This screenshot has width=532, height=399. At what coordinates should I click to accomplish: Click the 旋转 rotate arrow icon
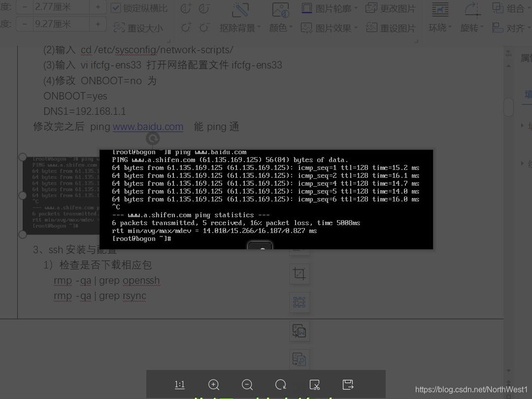pos(472,9)
